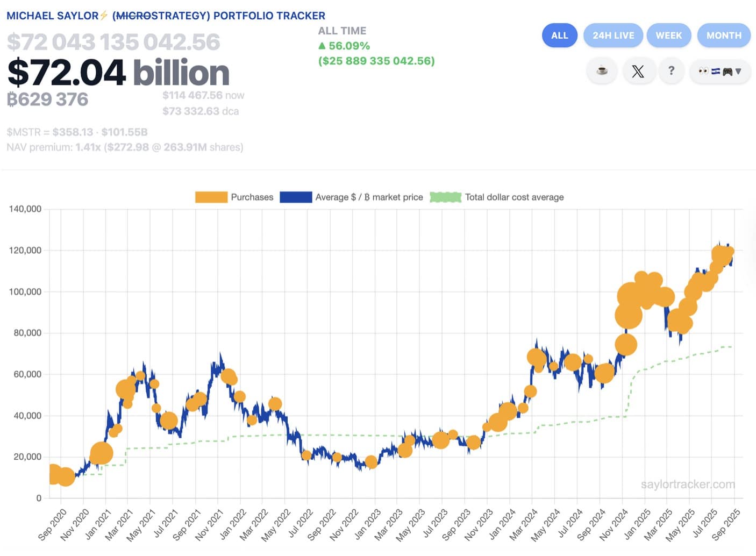Click the $72.04 billion headline value

(x=119, y=73)
